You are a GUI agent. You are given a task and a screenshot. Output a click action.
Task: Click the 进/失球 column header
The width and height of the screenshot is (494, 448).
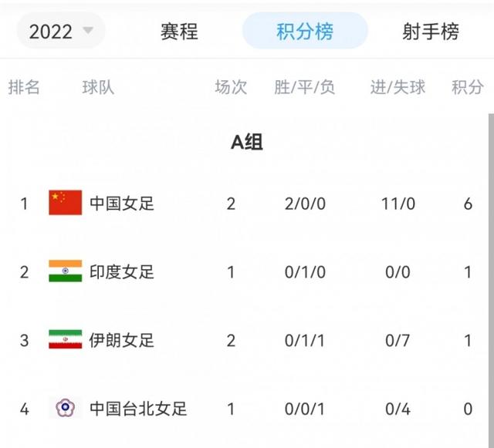(398, 87)
